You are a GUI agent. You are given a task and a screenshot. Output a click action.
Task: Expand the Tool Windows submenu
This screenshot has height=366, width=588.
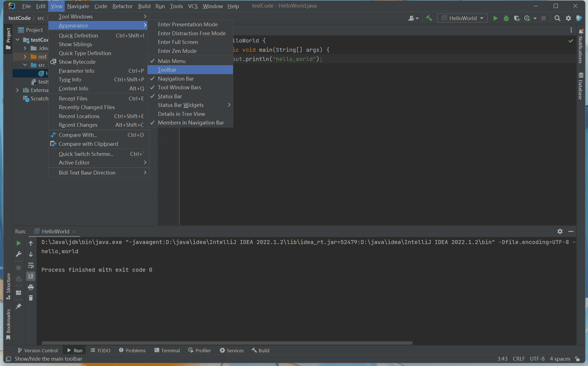(x=99, y=17)
